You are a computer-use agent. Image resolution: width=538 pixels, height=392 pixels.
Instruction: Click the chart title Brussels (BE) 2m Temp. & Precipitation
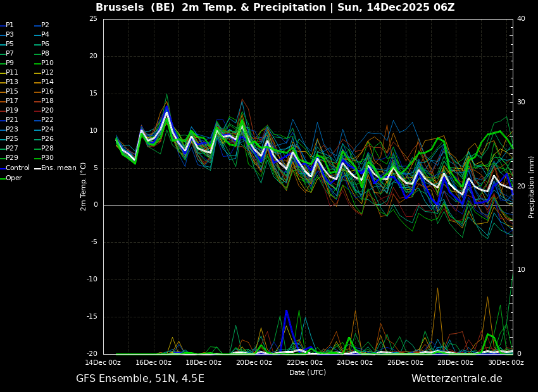211,7
